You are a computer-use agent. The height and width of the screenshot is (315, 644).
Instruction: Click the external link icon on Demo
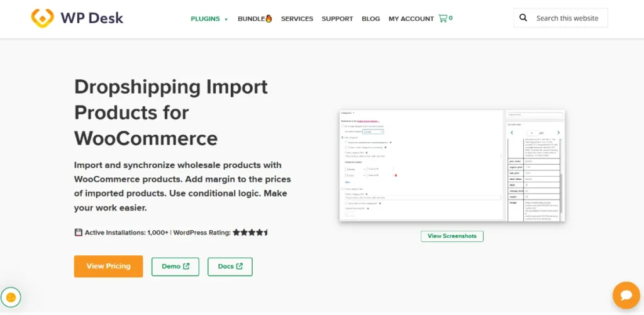[x=186, y=267]
